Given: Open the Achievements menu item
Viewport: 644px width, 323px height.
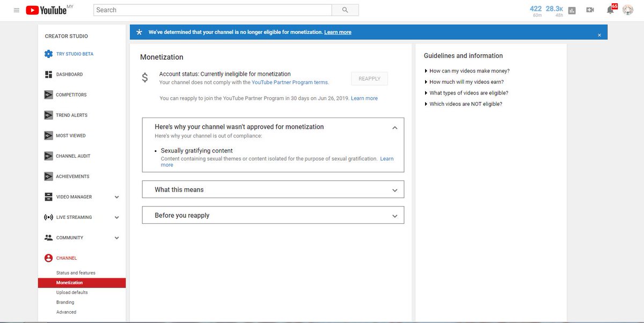Looking at the screenshot, I should (x=72, y=177).
